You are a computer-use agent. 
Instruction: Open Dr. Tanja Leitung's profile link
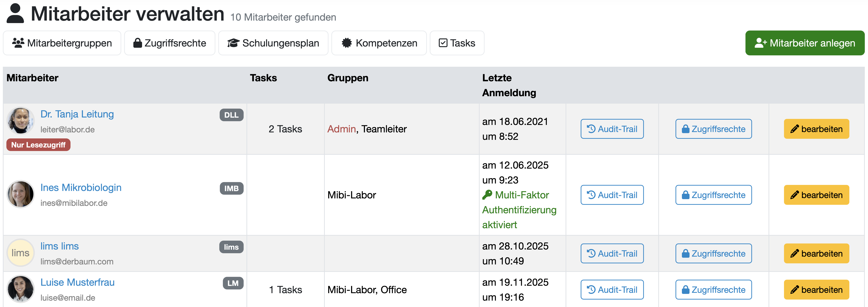77,114
